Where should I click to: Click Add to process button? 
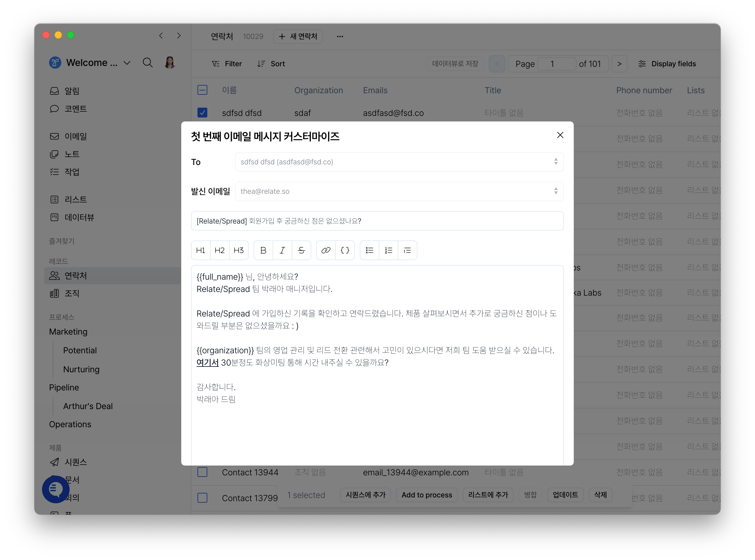click(x=427, y=495)
